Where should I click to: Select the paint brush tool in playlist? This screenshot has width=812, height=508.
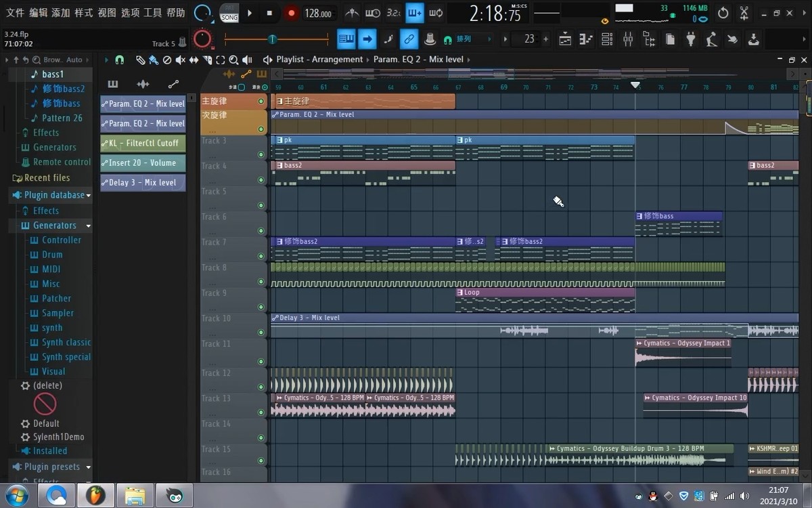[153, 60]
